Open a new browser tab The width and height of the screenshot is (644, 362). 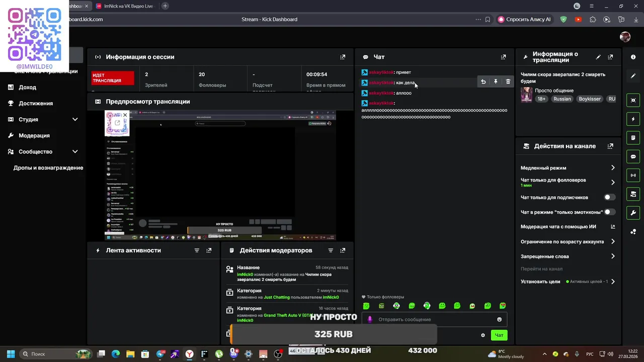(x=165, y=6)
